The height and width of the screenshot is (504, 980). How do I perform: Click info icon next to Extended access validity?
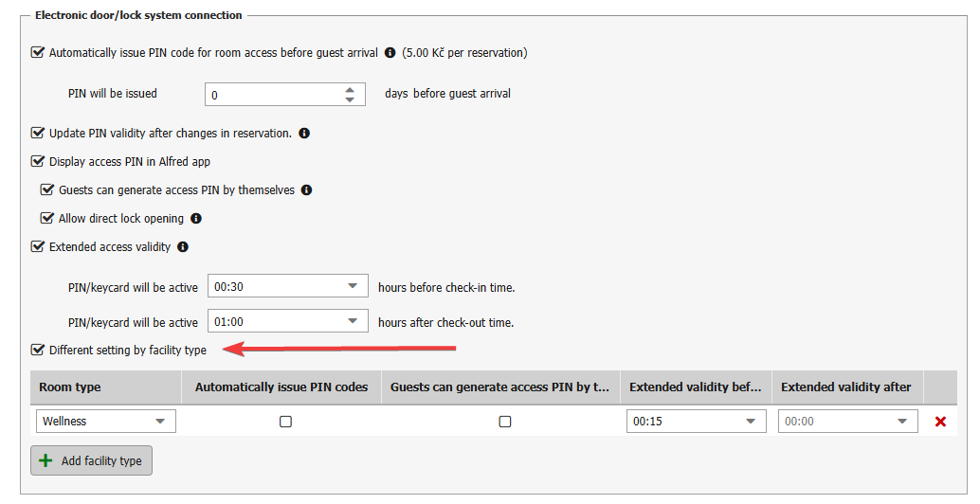183,247
